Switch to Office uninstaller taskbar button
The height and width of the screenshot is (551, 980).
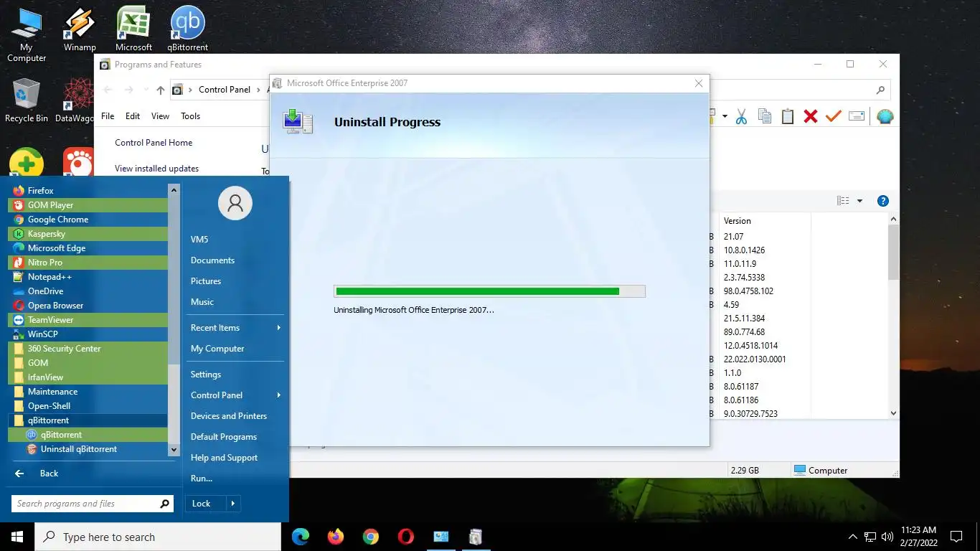tap(475, 536)
